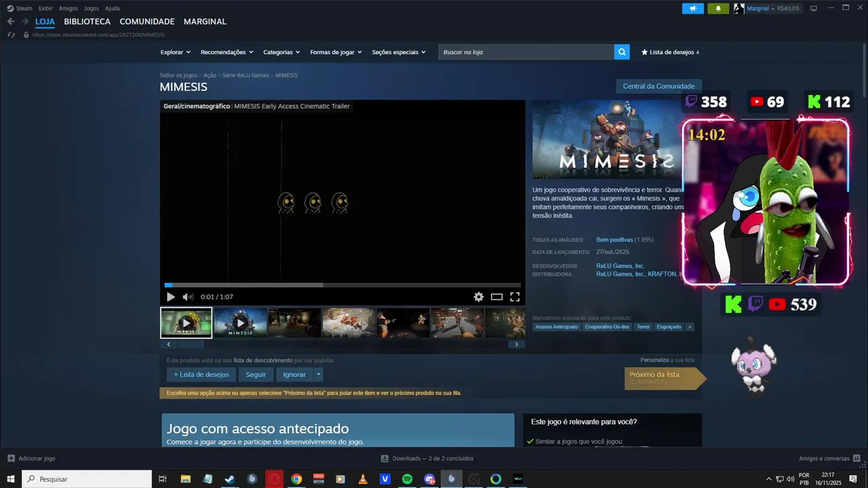This screenshot has height=488, width=868.
Task: Click the forward navigation arrow
Action: (25, 22)
